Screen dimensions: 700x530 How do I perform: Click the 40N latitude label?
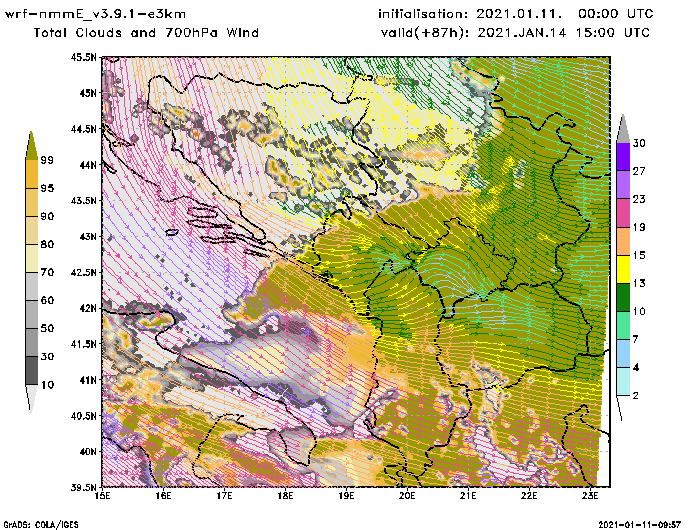coord(88,451)
